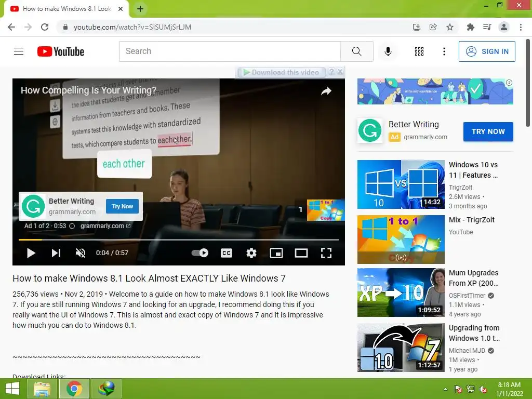The height and width of the screenshot is (399, 532).
Task: Focus the YouTube Search input field
Action: tap(230, 51)
